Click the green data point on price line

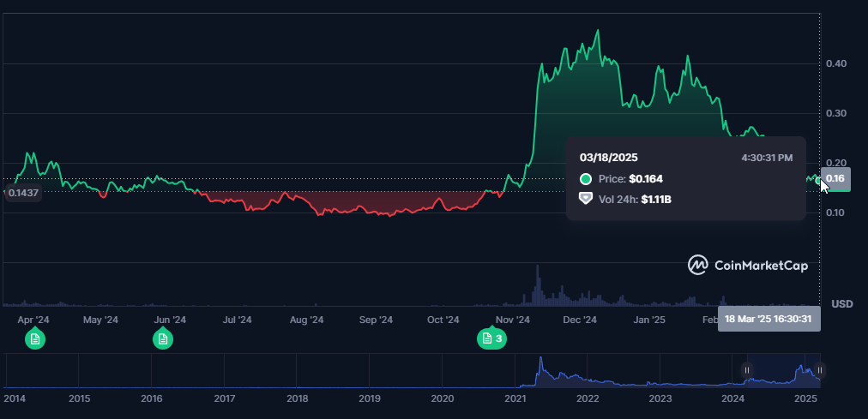pos(819,180)
